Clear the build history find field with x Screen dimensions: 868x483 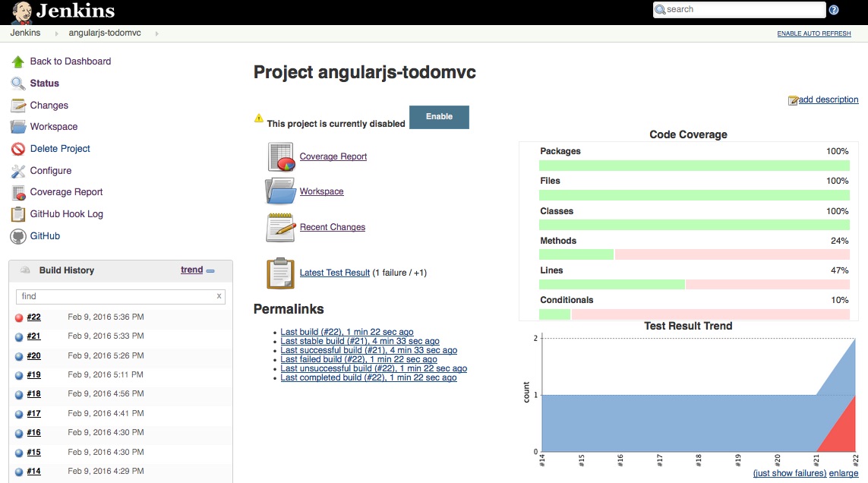(x=219, y=296)
